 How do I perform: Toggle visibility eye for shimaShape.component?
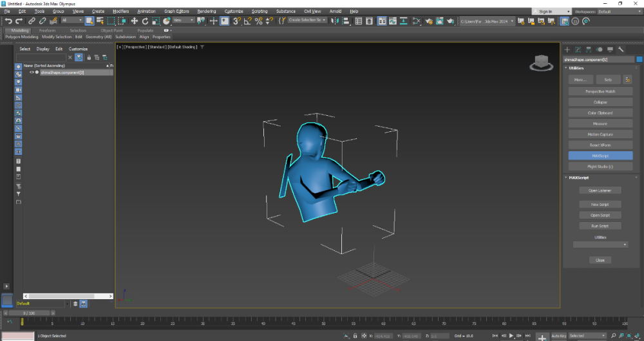click(32, 73)
